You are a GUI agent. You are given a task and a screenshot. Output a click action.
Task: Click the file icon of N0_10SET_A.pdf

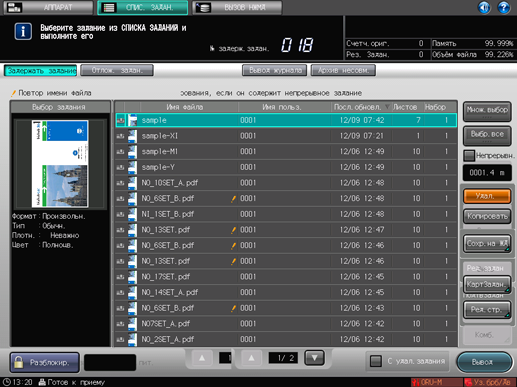133,183
